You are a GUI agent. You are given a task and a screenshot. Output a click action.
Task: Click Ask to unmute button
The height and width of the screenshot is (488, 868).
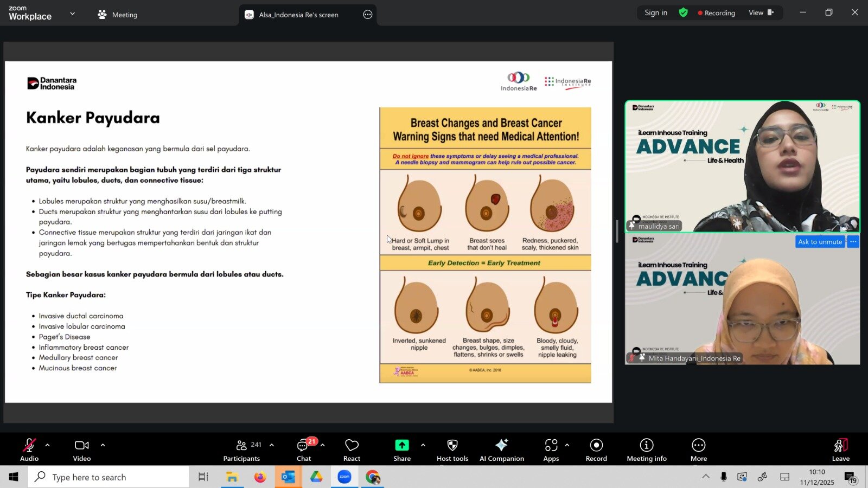(820, 242)
